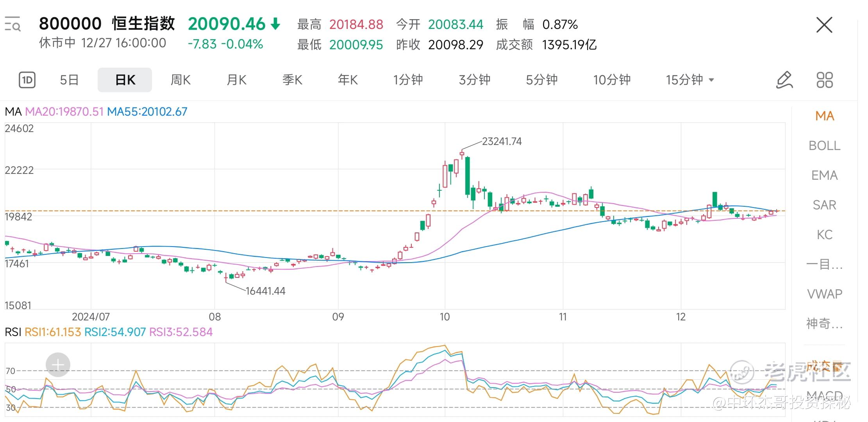
Task: Click the 最低 20009.95 value
Action: (x=356, y=45)
